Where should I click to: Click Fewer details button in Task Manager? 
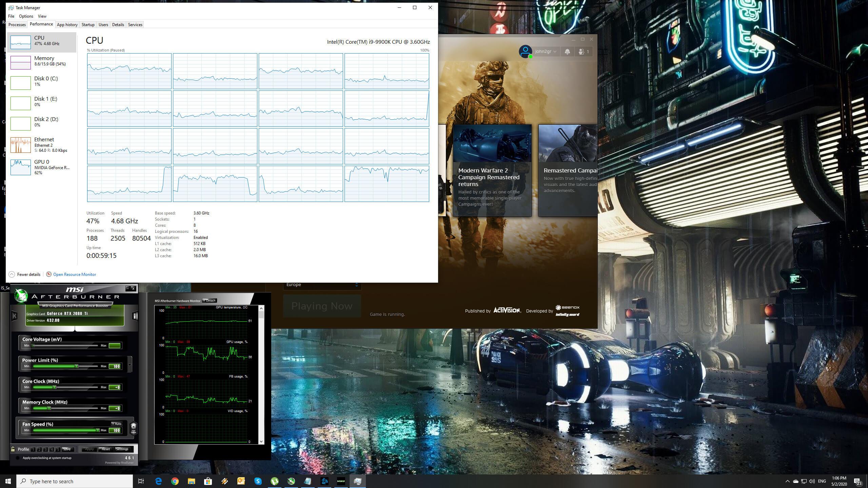click(24, 274)
